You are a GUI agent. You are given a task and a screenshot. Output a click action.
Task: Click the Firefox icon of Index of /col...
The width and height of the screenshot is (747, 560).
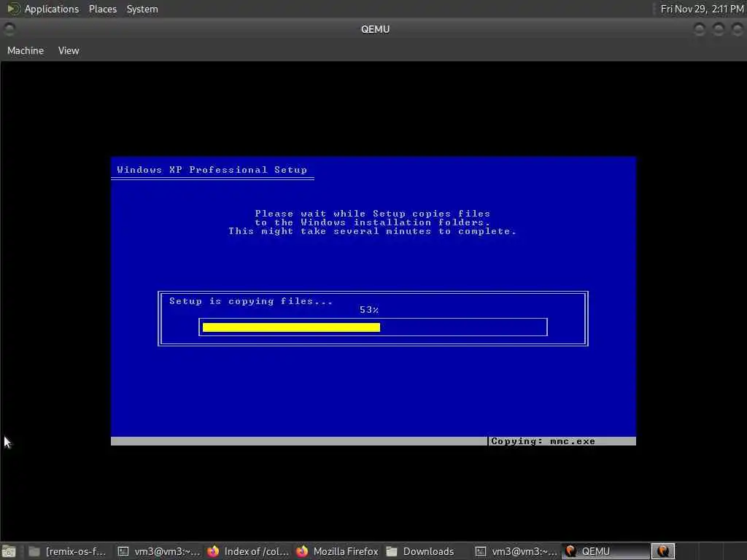click(213, 551)
